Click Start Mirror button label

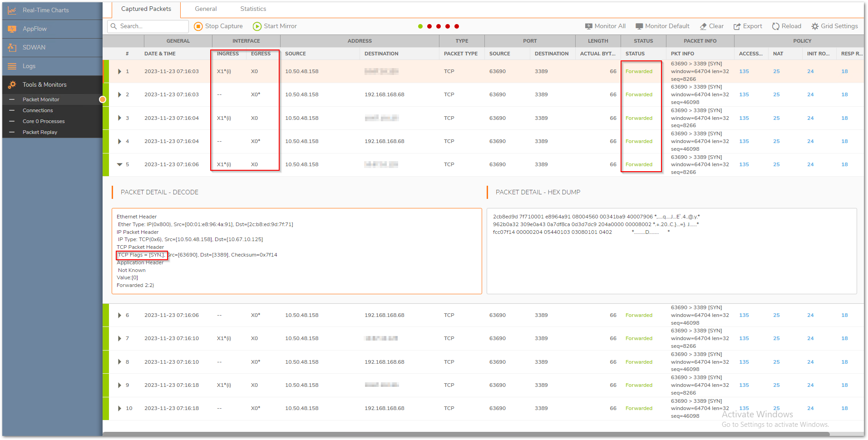pyautogui.click(x=280, y=26)
